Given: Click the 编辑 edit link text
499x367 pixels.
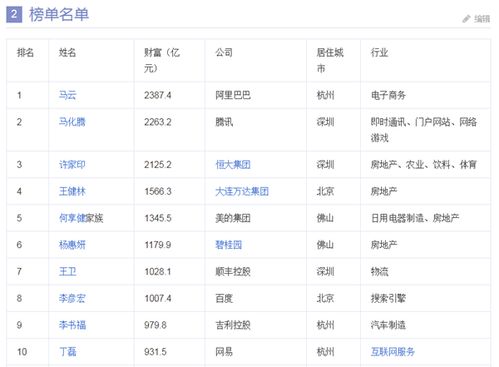Looking at the screenshot, I should pyautogui.click(x=482, y=19).
